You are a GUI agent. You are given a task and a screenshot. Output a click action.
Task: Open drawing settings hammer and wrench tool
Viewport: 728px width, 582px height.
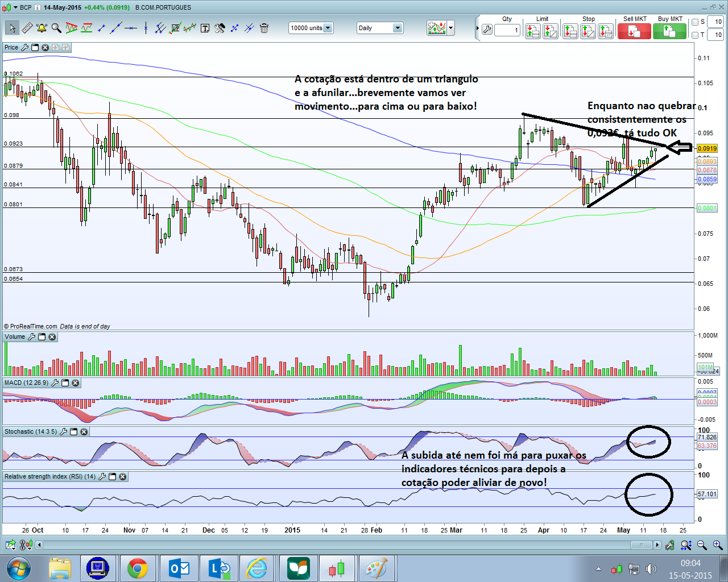220,28
